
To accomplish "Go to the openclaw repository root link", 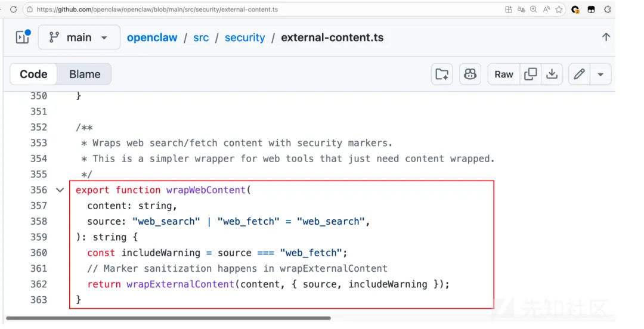I will pos(152,38).
